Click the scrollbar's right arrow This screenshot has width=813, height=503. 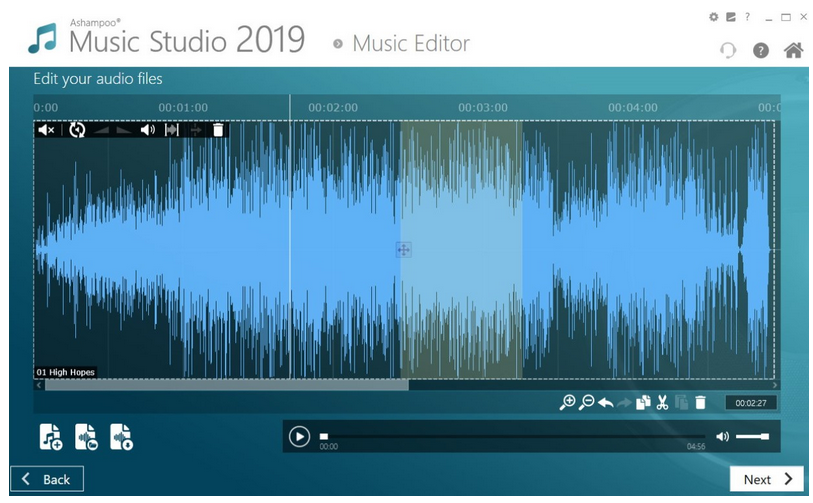coord(775,385)
